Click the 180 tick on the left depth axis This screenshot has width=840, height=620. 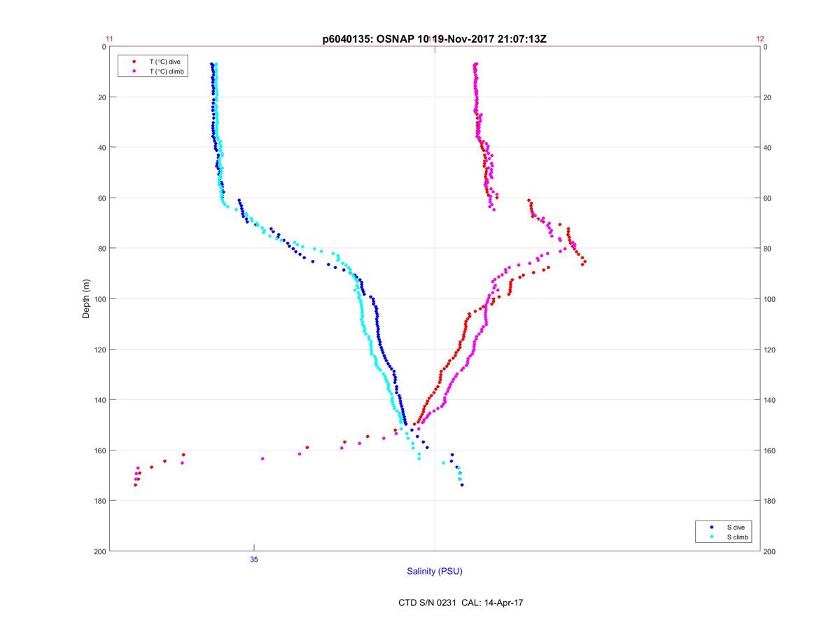99,501
